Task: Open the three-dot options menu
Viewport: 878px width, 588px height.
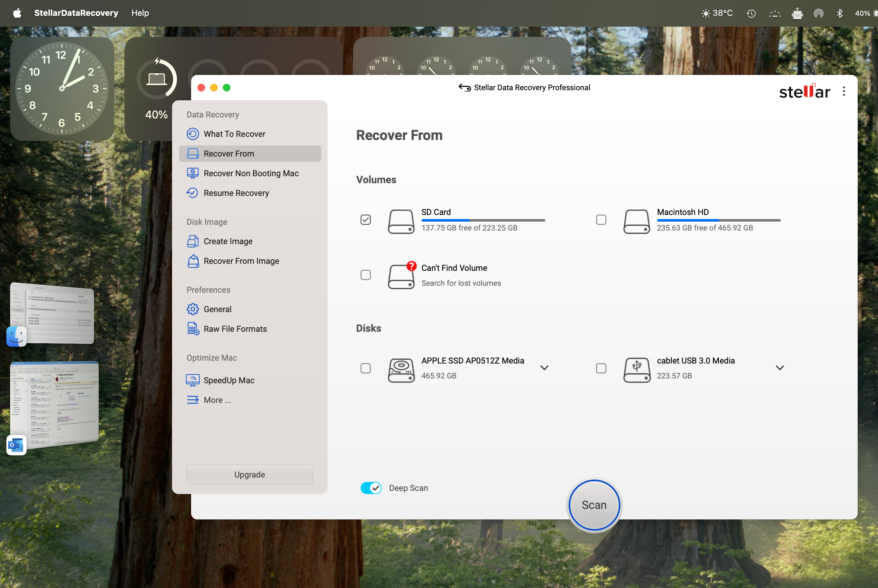Action: pyautogui.click(x=844, y=91)
